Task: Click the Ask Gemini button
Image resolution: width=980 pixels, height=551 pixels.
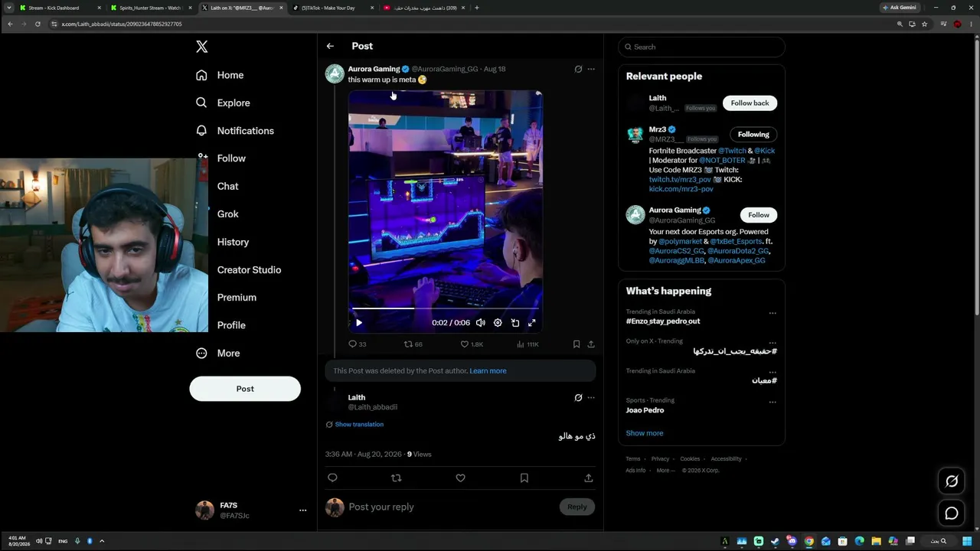Action: (900, 8)
